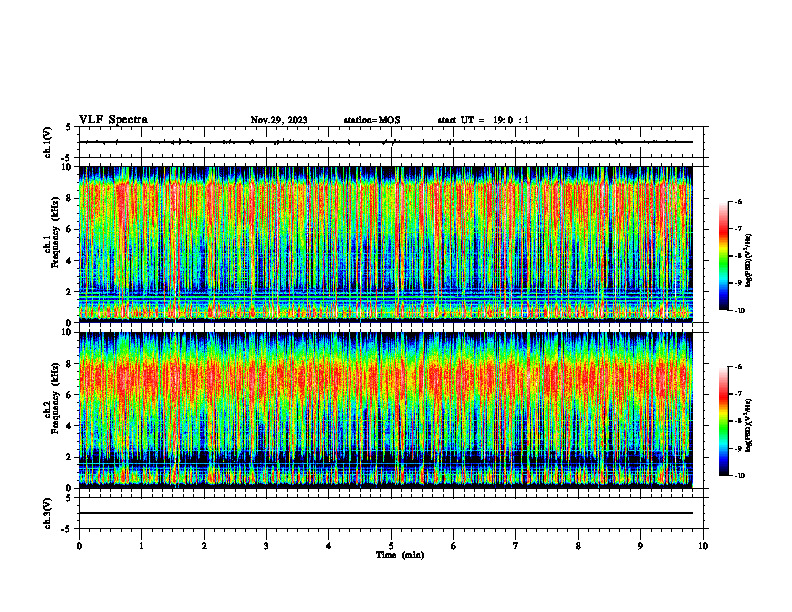Select the date text "Nov.29, 2023"
The image size is (792, 612).
(x=279, y=120)
